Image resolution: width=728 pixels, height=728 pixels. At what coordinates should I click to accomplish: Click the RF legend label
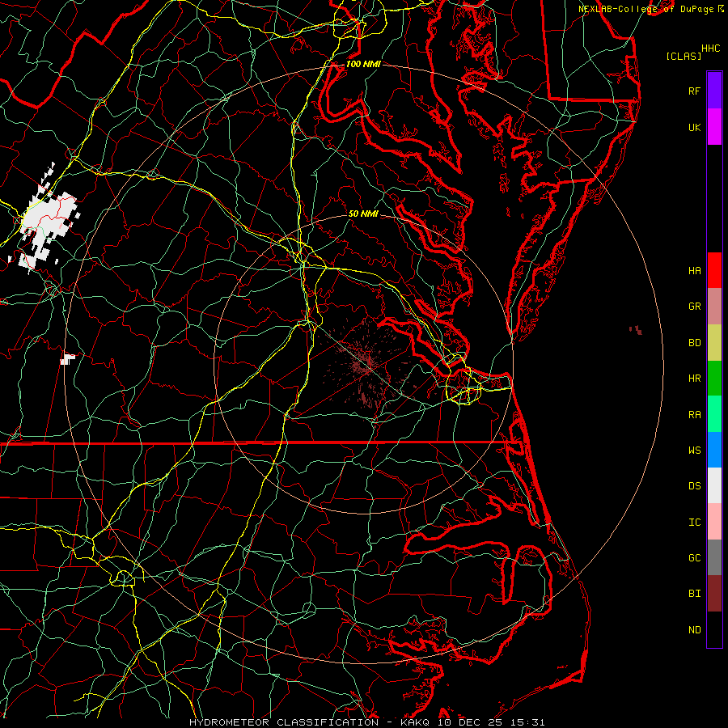tap(694, 91)
